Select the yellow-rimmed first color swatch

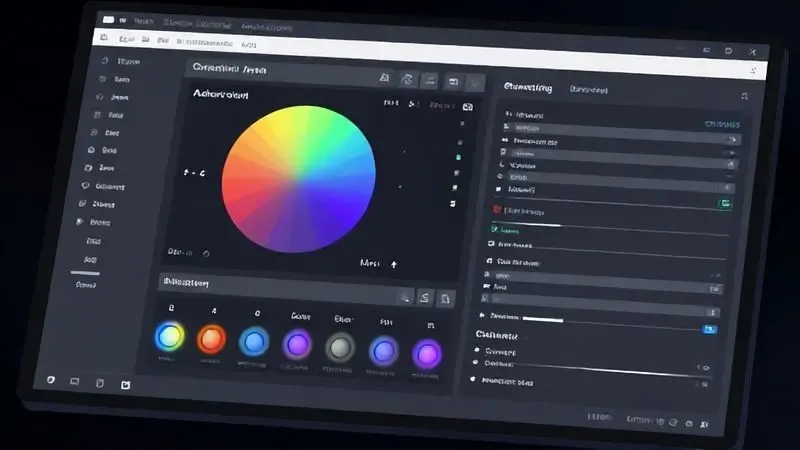[x=169, y=336]
